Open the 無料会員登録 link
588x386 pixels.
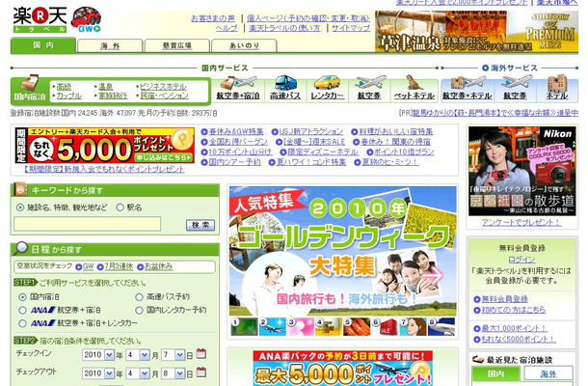click(x=504, y=299)
